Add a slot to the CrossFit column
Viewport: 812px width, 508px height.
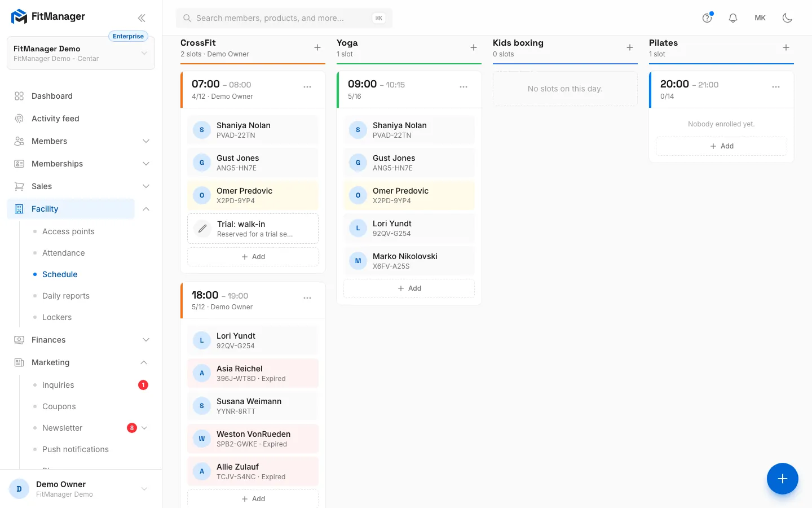click(317, 47)
